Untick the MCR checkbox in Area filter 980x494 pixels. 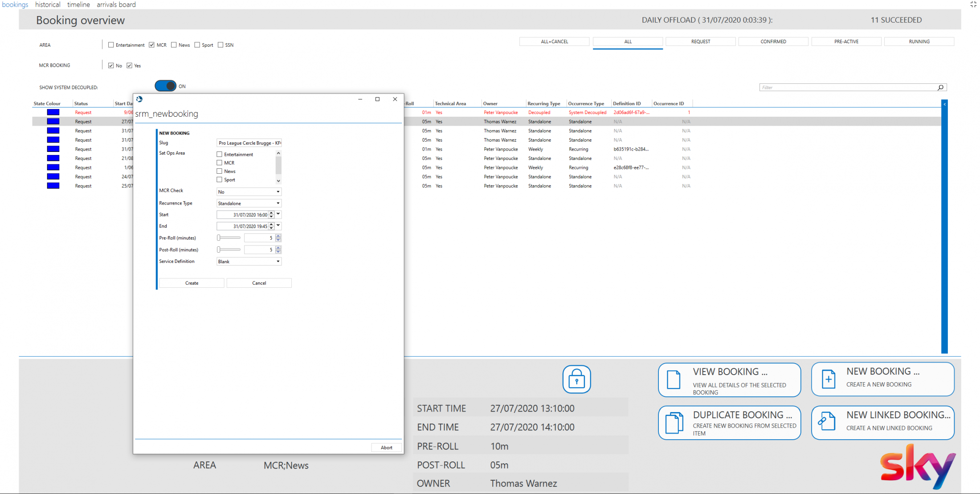click(152, 45)
